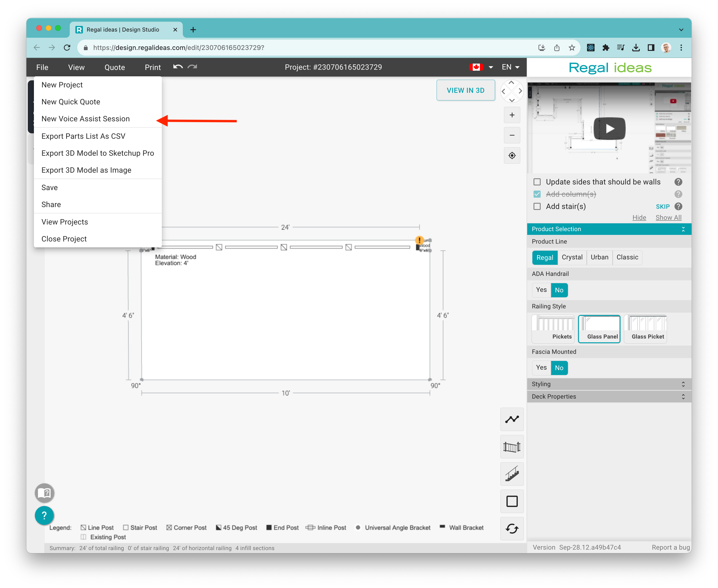The height and width of the screenshot is (588, 718).
Task: Select the square shape tool
Action: click(x=512, y=501)
